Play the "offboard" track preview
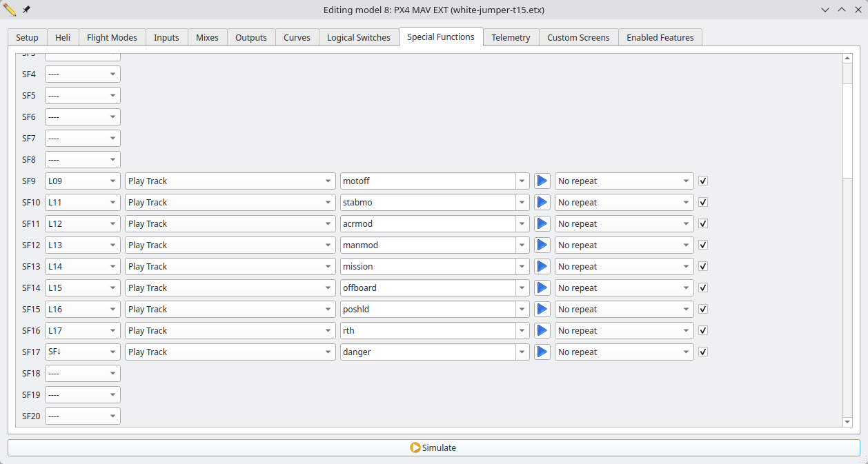868x464 pixels. (542, 288)
